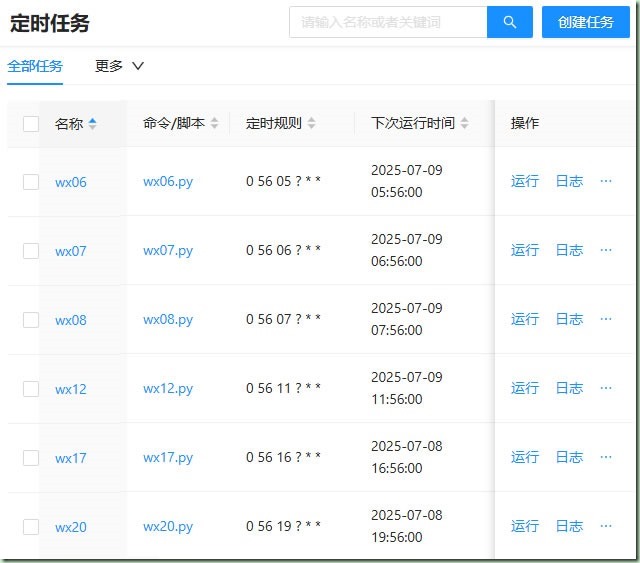
Task: Click cron rule 0 56 16 ? * *
Action: click(283, 457)
